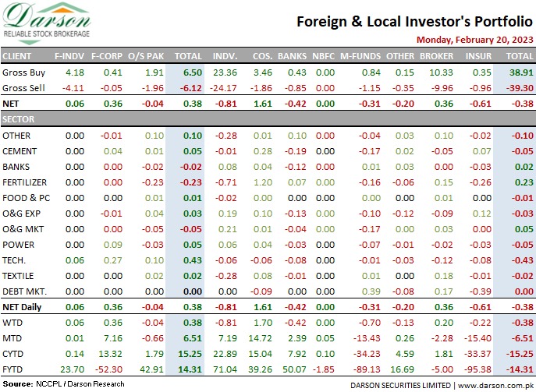Viewport: 536px width, 392px height.
Task: Select MTD F-CORP value 7.16
Action: pos(113,338)
